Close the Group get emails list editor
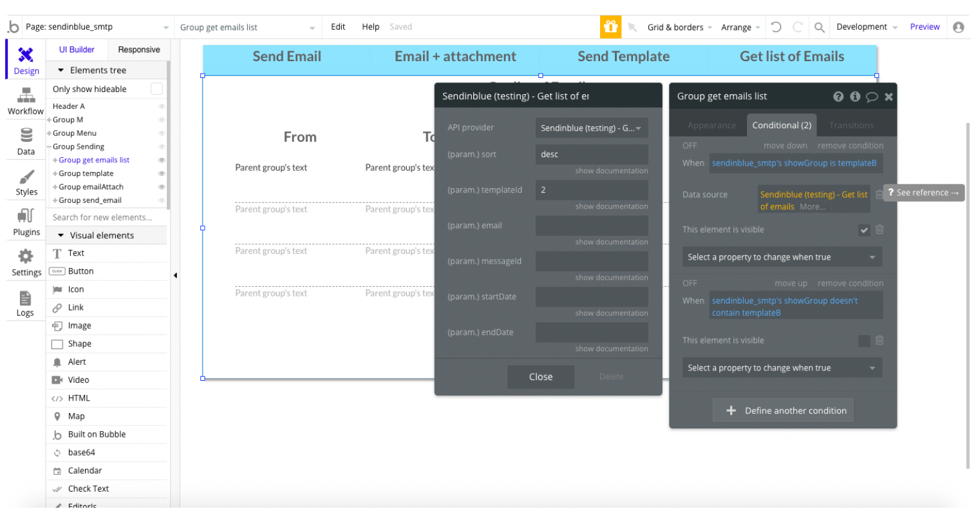This screenshot has height=509, width=980. (x=889, y=97)
